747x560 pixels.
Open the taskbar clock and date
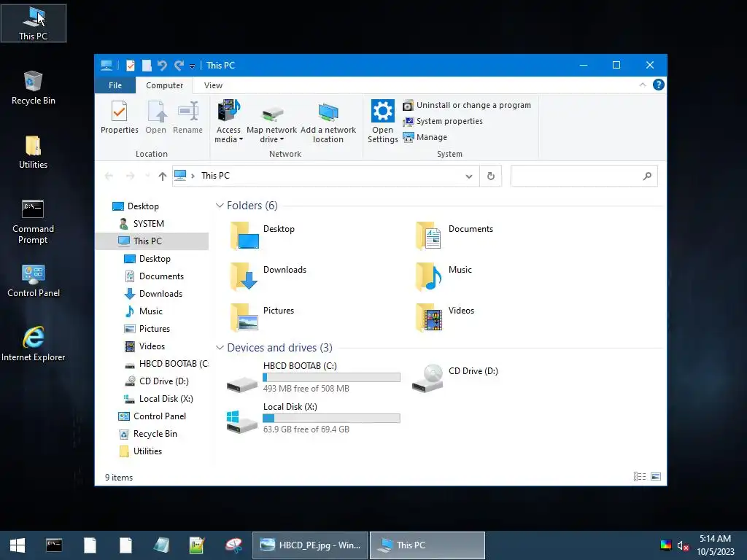click(x=715, y=545)
